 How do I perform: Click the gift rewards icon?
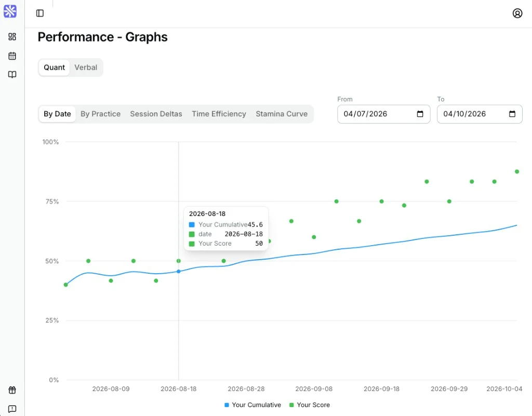point(12,390)
